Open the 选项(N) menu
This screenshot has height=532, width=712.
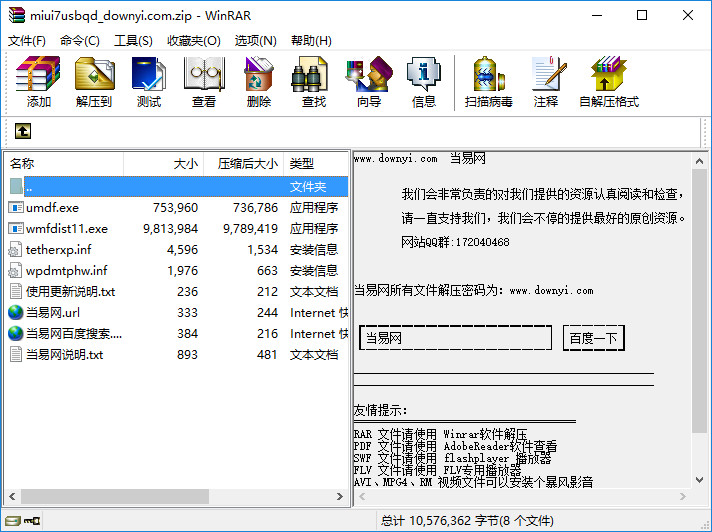256,41
